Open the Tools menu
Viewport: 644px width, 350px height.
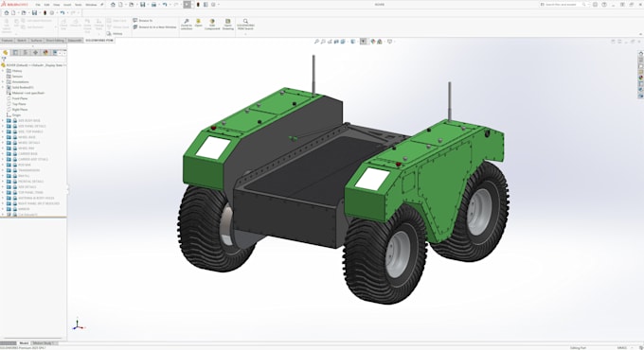78,5
